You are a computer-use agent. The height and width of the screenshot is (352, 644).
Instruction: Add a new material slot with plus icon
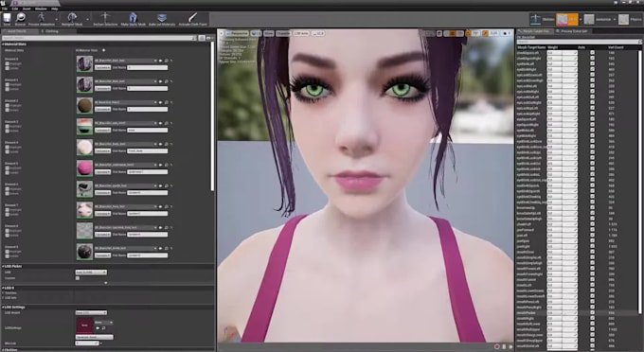point(103,50)
